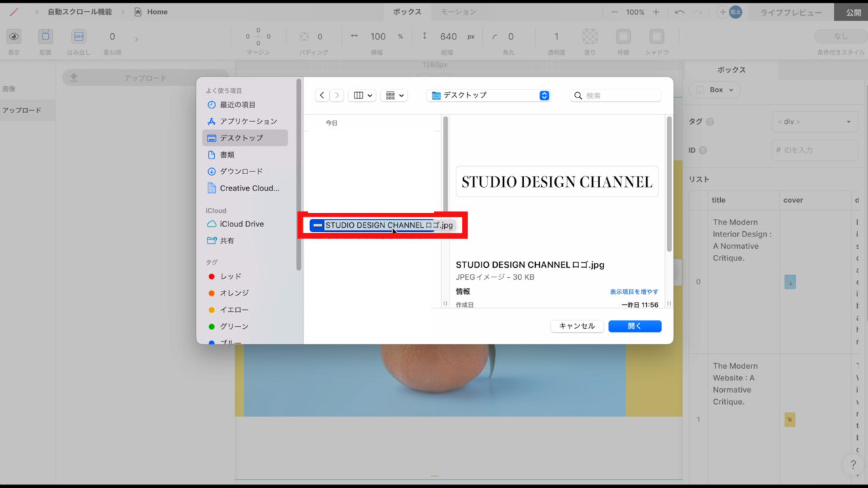Select the オレンジ orange tag
This screenshot has width=868, height=488.
tap(245, 293)
